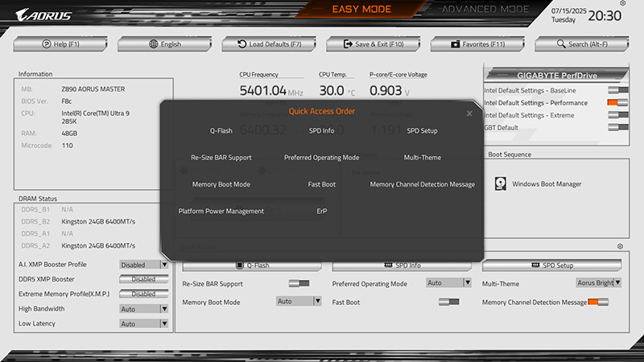Viewport: 644px width, 362px height.
Task: Toggle Intel Default Settings - Performance switch
Action: pyautogui.click(x=617, y=103)
